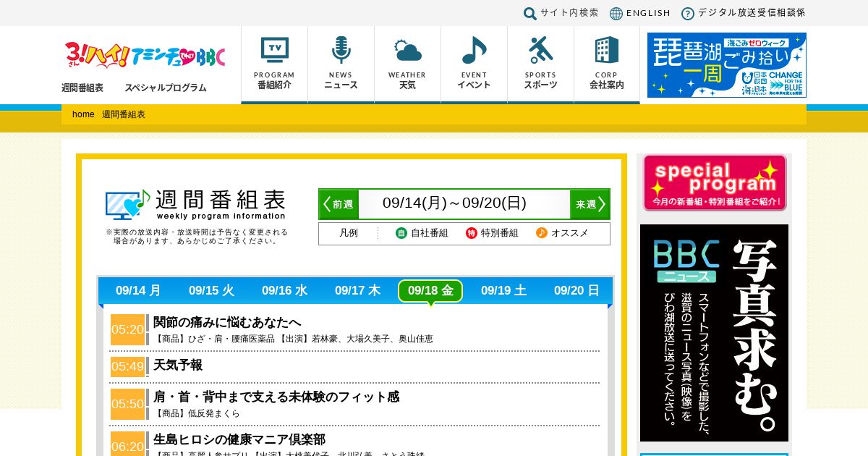Select the 09/19 土 tab
This screenshot has height=456, width=868.
[503, 290]
